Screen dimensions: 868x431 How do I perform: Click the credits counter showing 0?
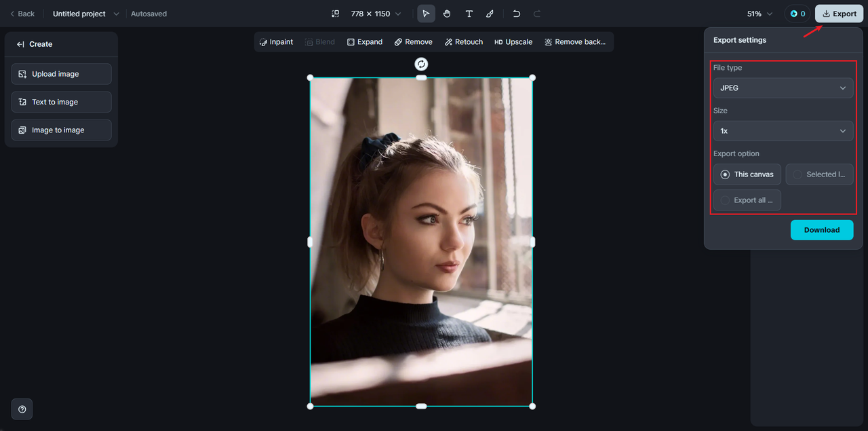point(797,14)
